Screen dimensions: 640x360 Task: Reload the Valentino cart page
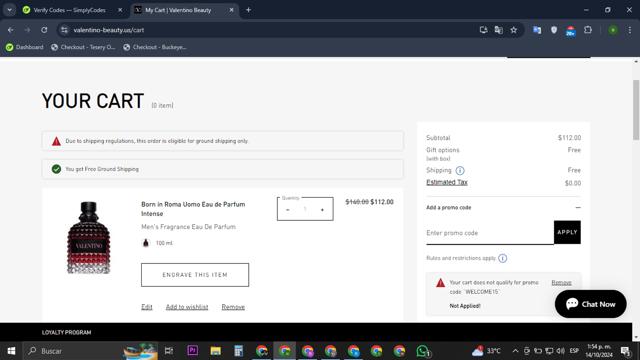[x=44, y=30]
